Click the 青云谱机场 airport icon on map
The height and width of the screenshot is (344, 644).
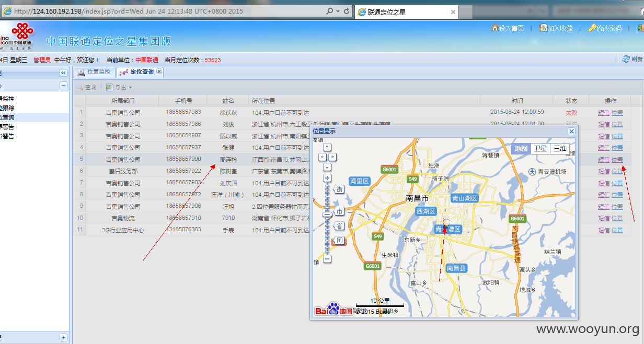pos(533,171)
